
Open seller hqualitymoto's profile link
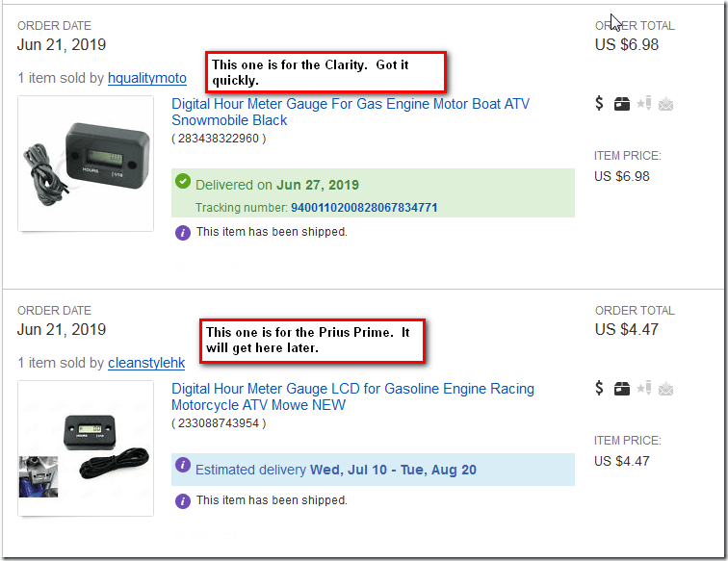pos(147,78)
